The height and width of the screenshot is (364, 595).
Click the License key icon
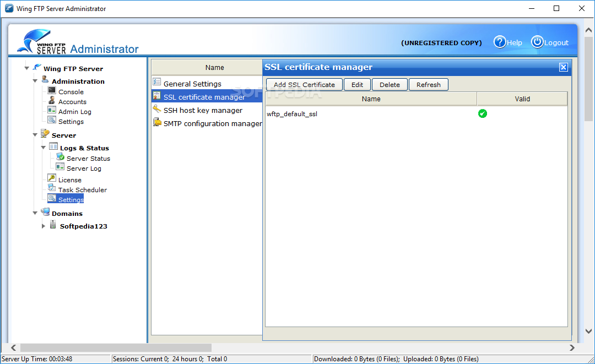coord(52,178)
